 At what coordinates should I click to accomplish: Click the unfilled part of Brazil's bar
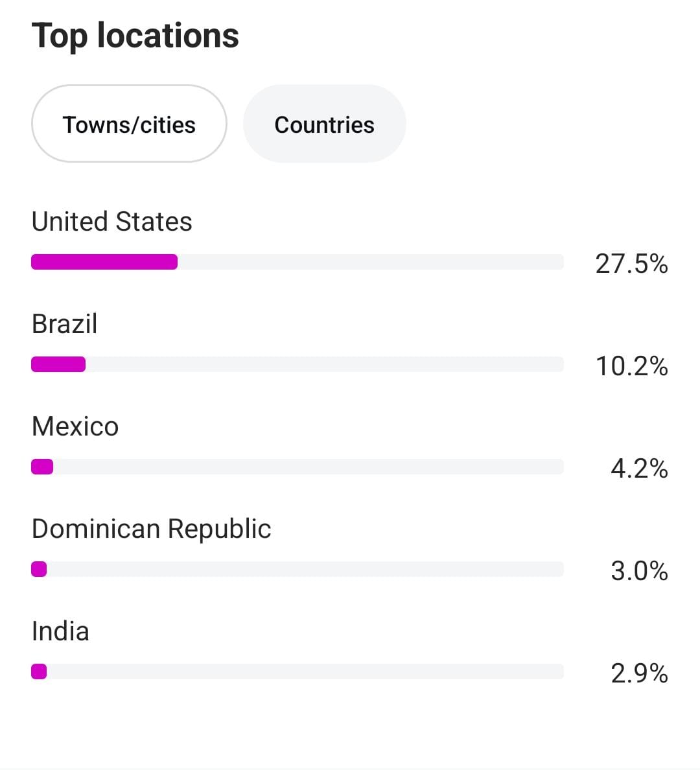pyautogui.click(x=324, y=364)
